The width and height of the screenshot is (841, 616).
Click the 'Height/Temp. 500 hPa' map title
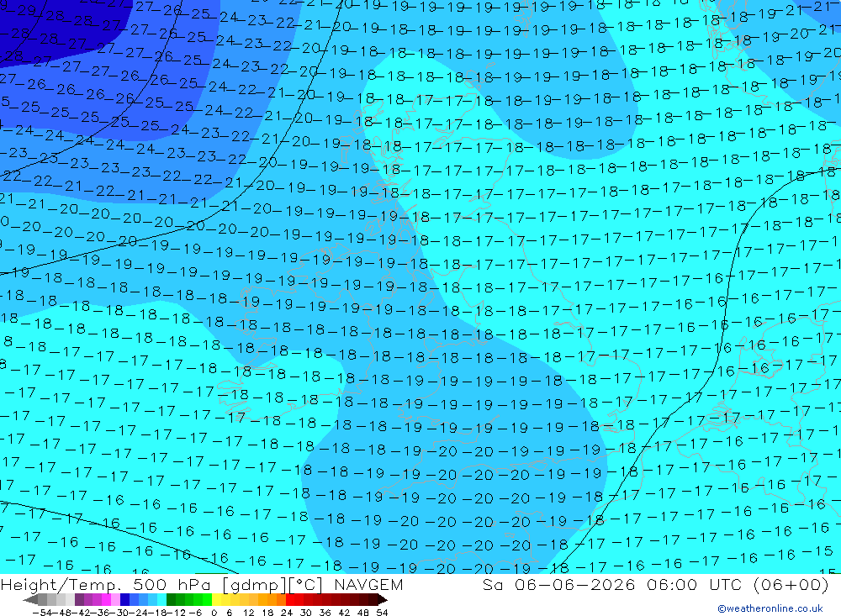[108, 584]
